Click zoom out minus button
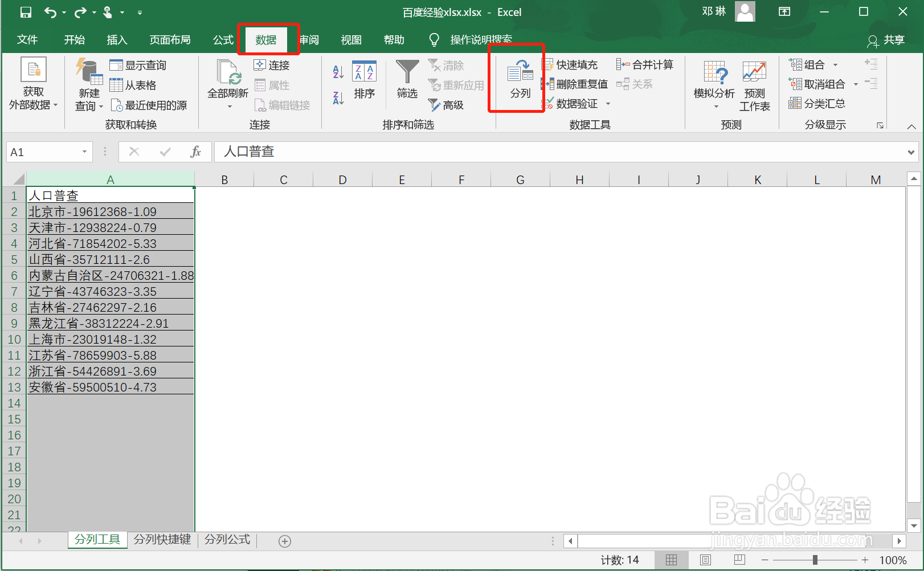The height and width of the screenshot is (571, 924). tap(765, 560)
